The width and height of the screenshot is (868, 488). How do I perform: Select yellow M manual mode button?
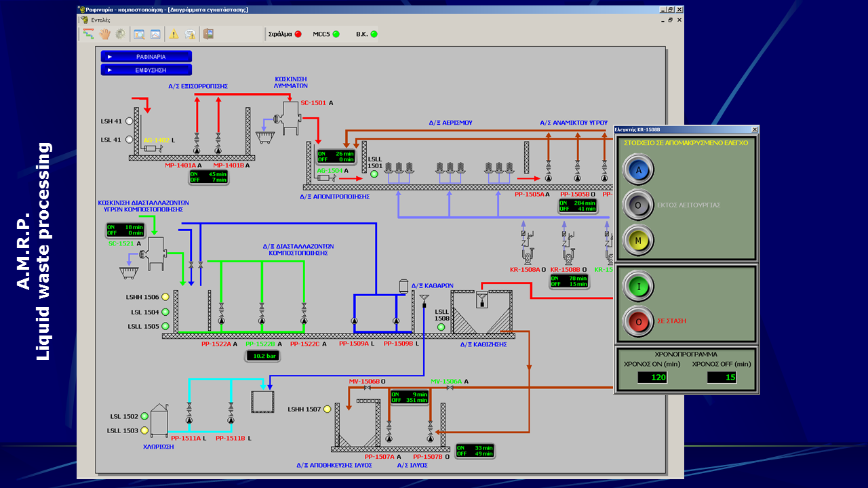click(x=638, y=240)
